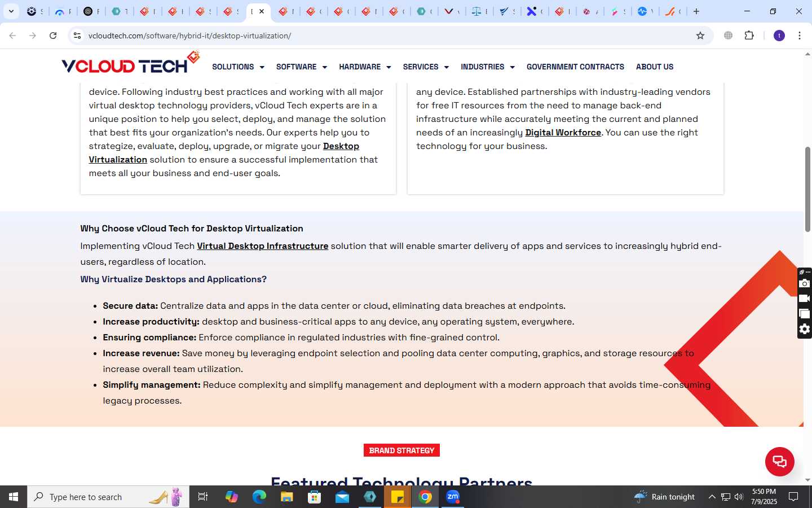Viewport: 812px width, 508px height.
Task: Open the clock showing 5:50 PM
Action: (764, 497)
